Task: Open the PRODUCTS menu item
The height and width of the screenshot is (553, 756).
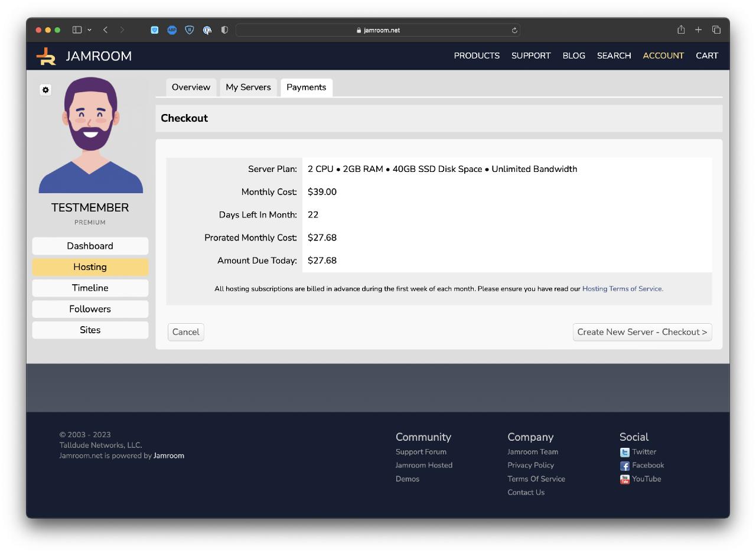Action: tap(477, 56)
